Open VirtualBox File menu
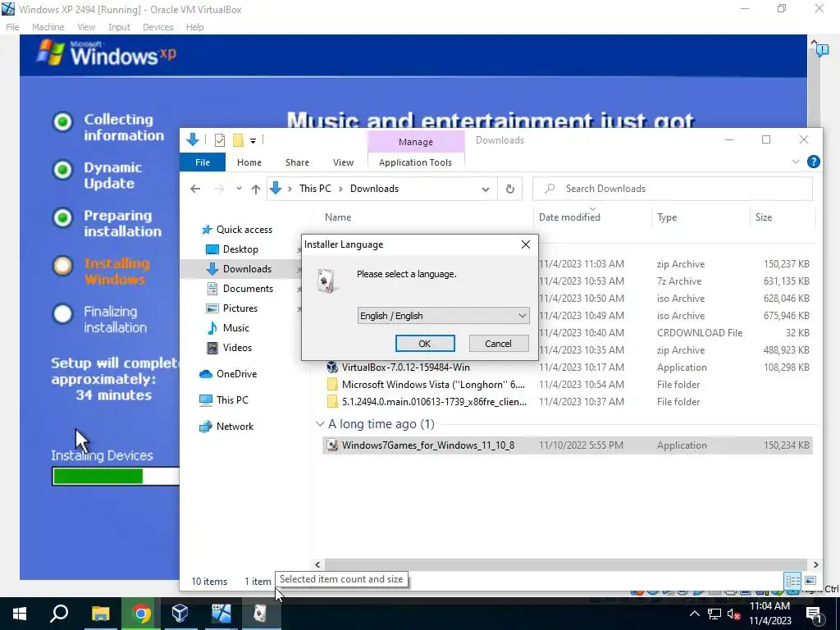Image resolution: width=840 pixels, height=630 pixels. (12, 27)
